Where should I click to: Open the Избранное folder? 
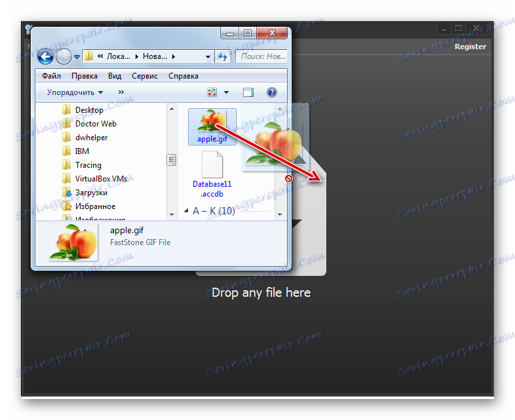[x=95, y=206]
